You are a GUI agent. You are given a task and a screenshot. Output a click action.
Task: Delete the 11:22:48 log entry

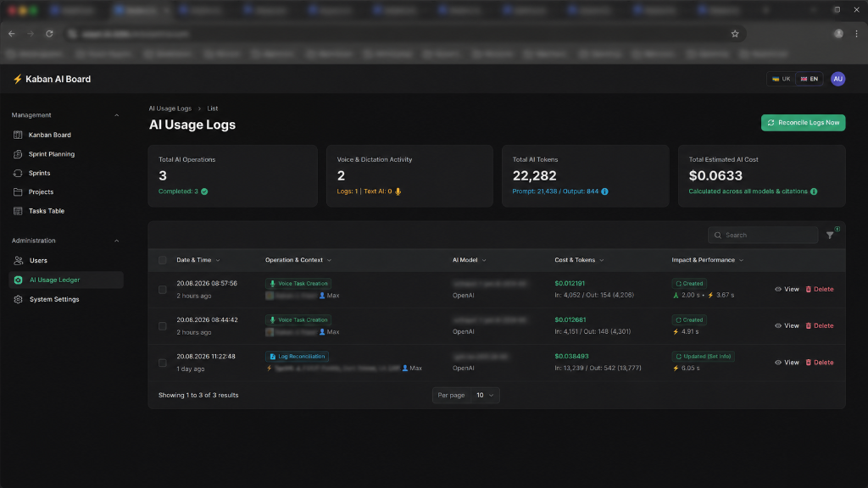point(820,363)
